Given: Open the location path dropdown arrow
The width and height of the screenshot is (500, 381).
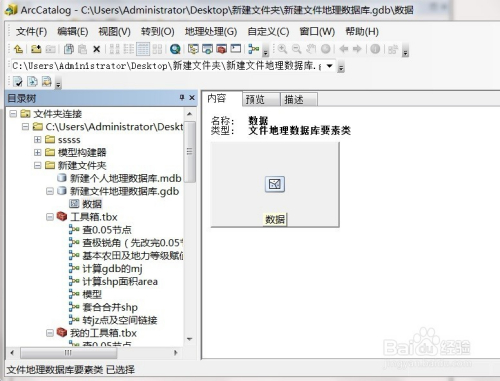Looking at the screenshot, I should click(x=329, y=66).
